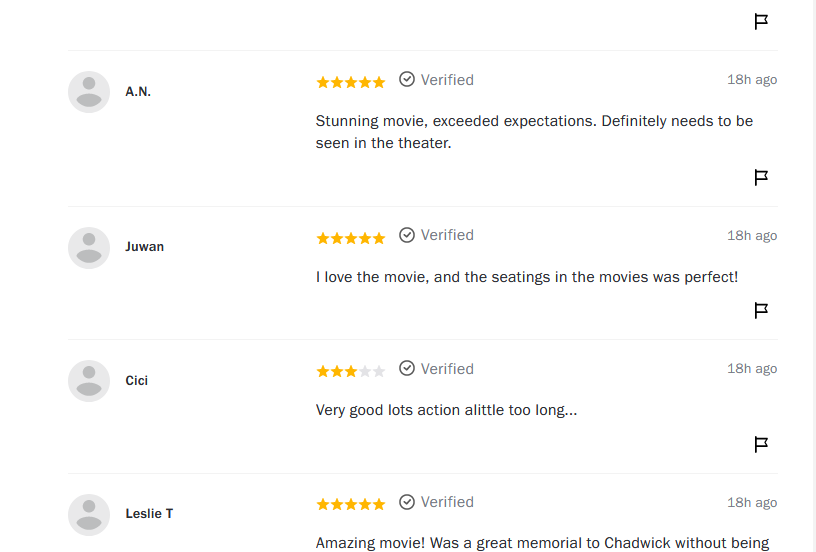The width and height of the screenshot is (816, 552).
Task: Click Cici's three-star rating
Action: (350, 371)
